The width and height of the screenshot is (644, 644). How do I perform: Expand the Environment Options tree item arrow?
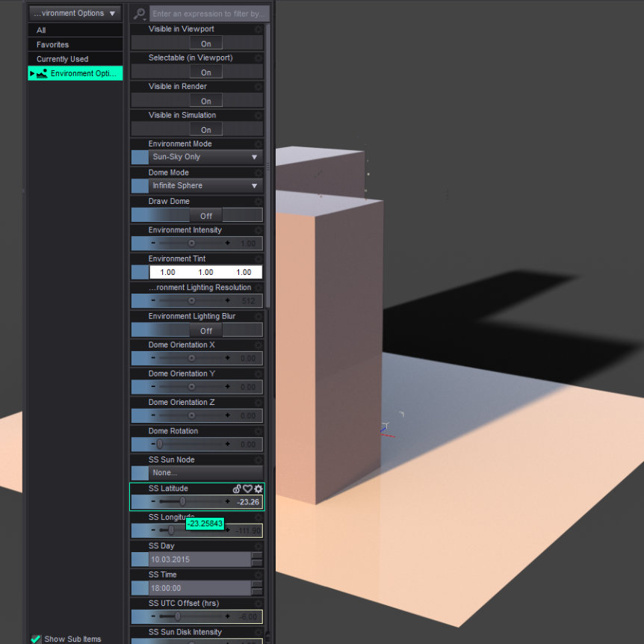(32, 73)
